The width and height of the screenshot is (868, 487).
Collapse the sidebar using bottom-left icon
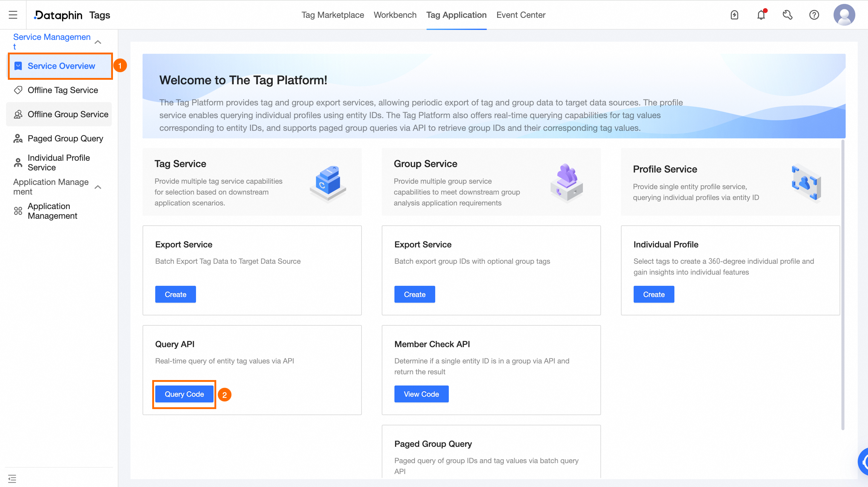tap(12, 478)
